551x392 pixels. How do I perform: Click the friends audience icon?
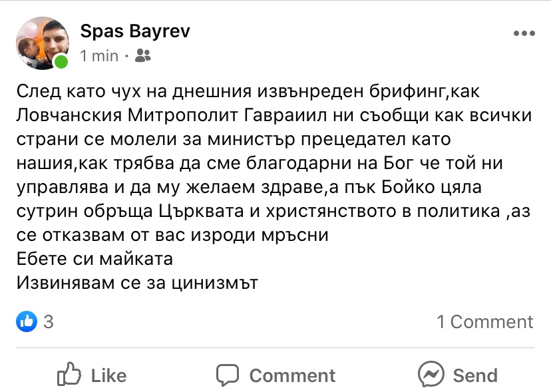point(142,57)
